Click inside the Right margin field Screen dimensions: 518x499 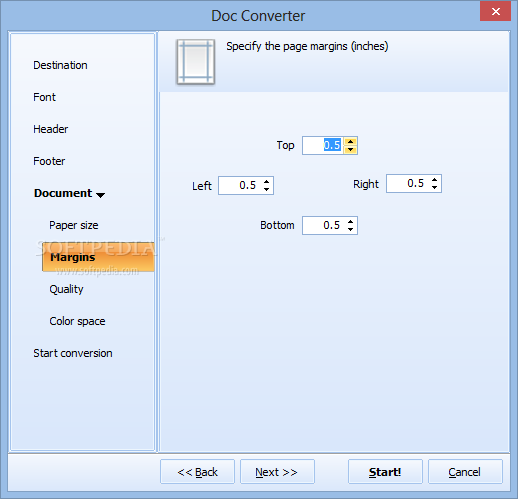coord(407,183)
